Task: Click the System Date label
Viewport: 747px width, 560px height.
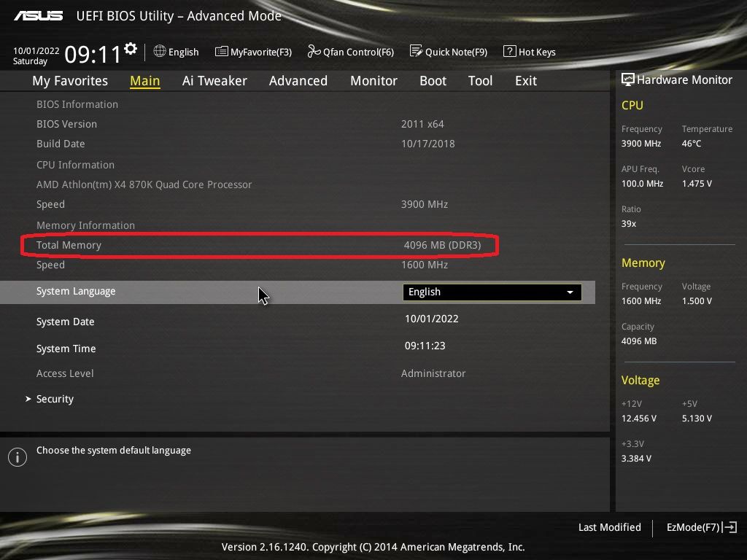Action: pos(65,322)
